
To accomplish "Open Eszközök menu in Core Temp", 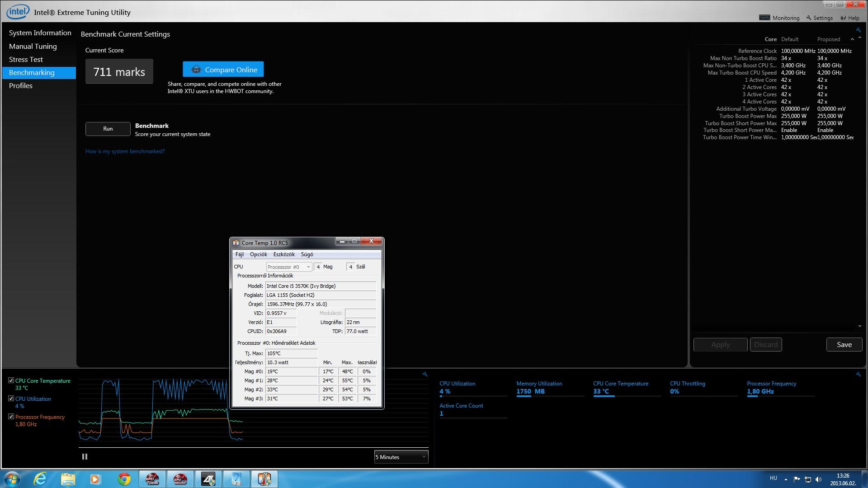I will [x=284, y=254].
